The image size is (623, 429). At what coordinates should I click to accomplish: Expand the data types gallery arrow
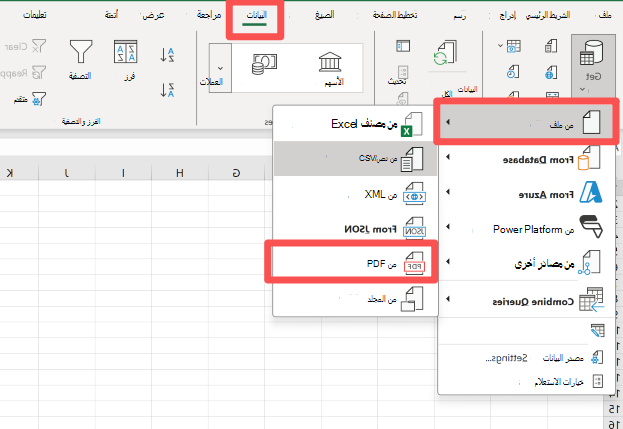[x=221, y=68]
